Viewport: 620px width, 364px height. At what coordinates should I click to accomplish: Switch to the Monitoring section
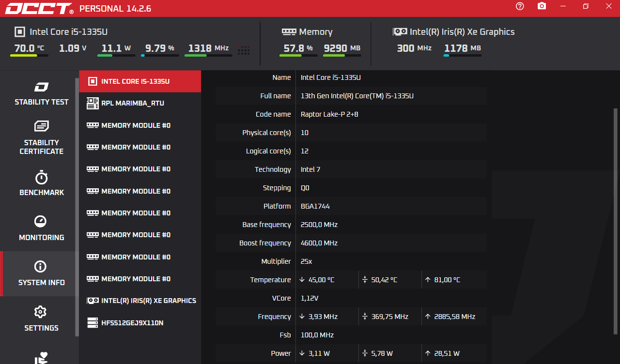[x=42, y=228]
